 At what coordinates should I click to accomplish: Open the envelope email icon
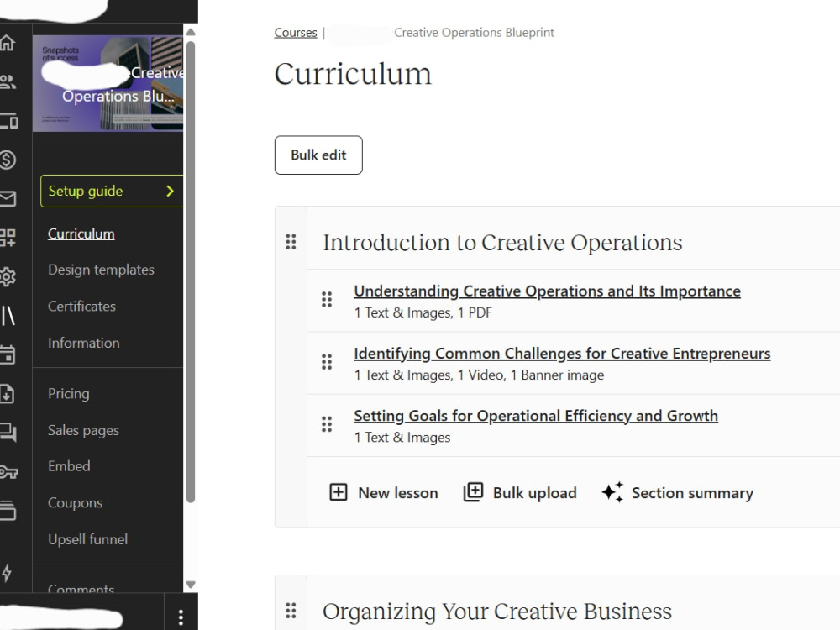coord(8,199)
